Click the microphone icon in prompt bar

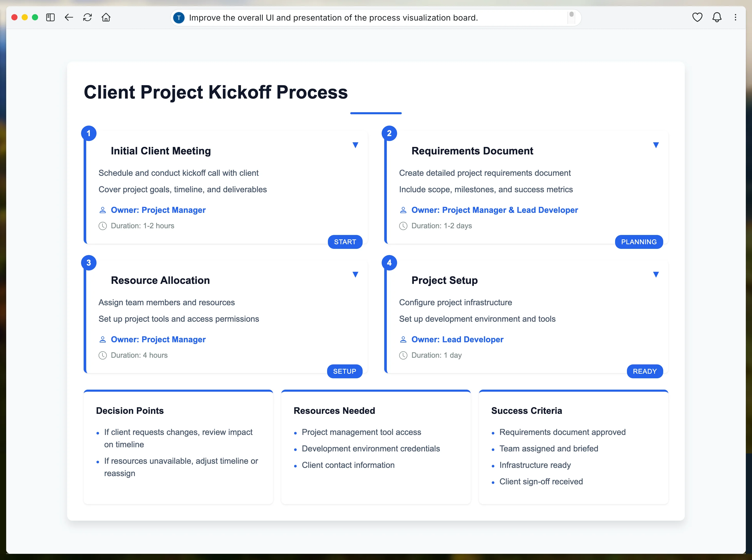pos(571,17)
